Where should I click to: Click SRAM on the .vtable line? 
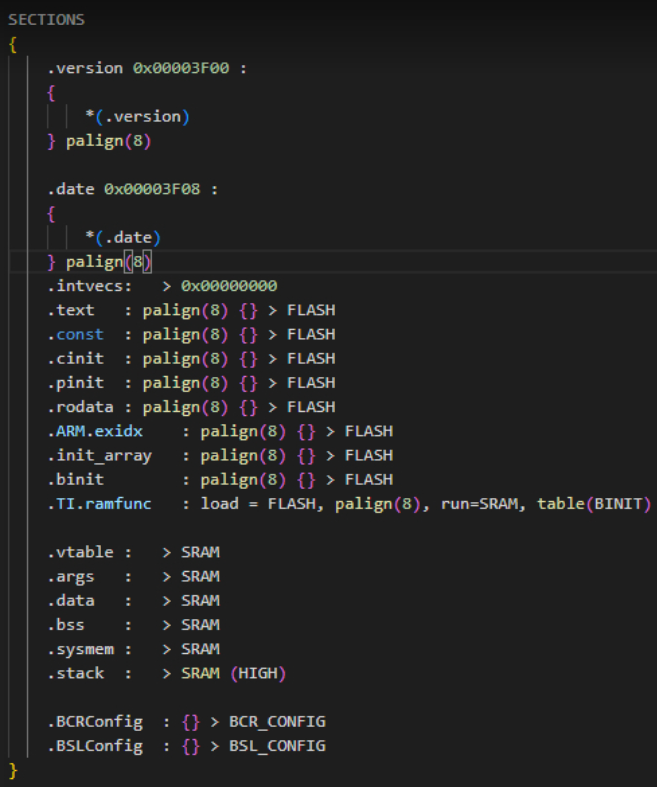click(x=200, y=552)
